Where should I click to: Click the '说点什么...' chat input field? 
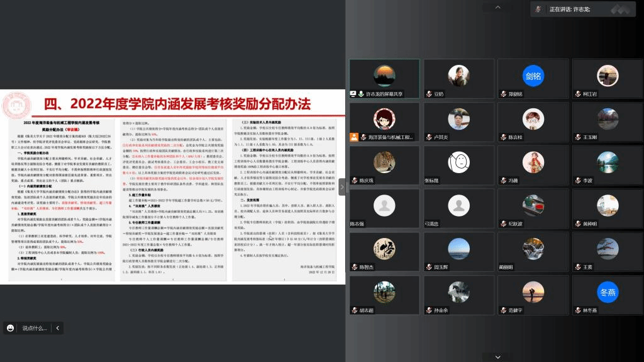pos(35,328)
